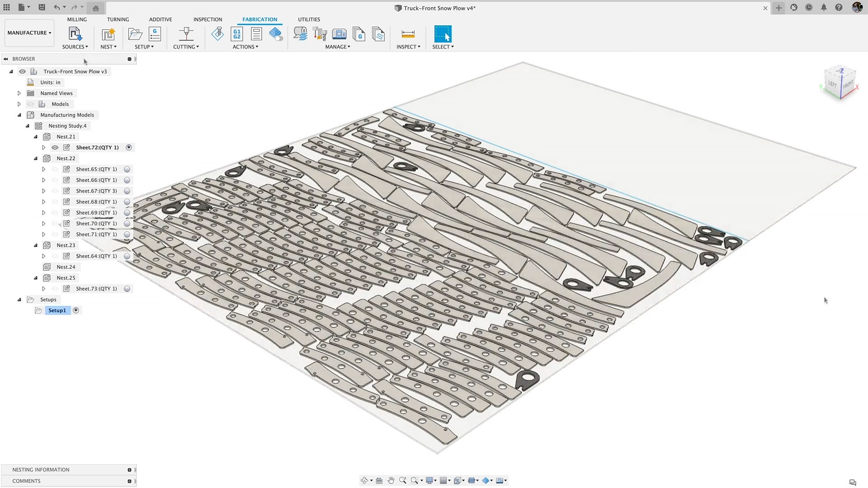This screenshot has width=868, height=488.
Task: Toggle visibility of Sheet.72
Action: 55,148
